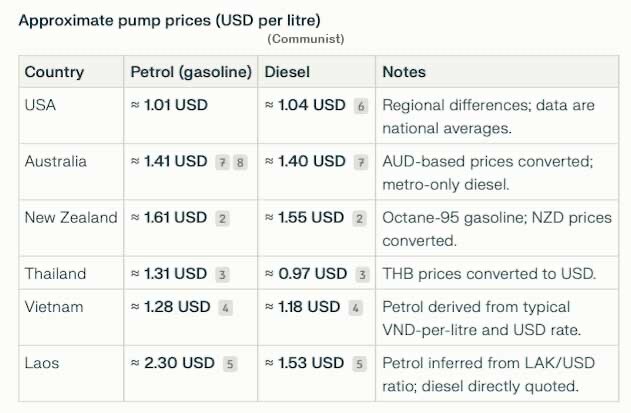Open citation 6 beside USA diesel price
This screenshot has width=631, height=413.
point(361,106)
